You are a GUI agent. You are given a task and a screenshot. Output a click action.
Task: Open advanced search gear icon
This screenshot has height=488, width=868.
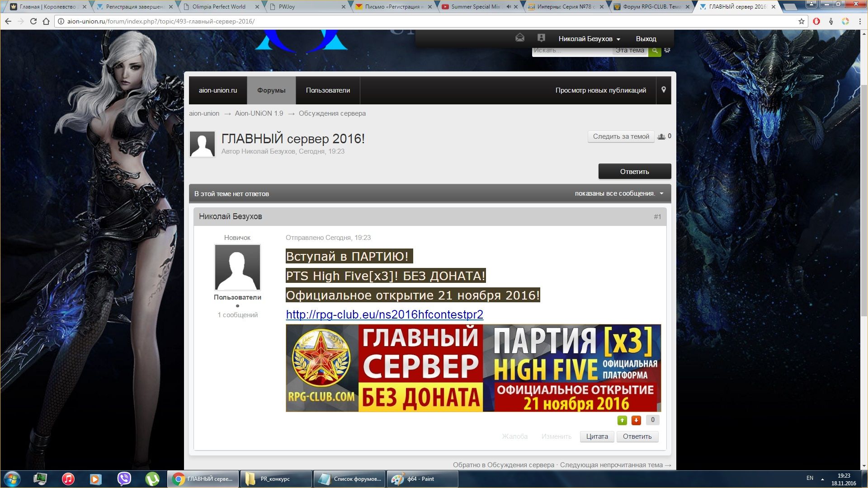(x=667, y=50)
